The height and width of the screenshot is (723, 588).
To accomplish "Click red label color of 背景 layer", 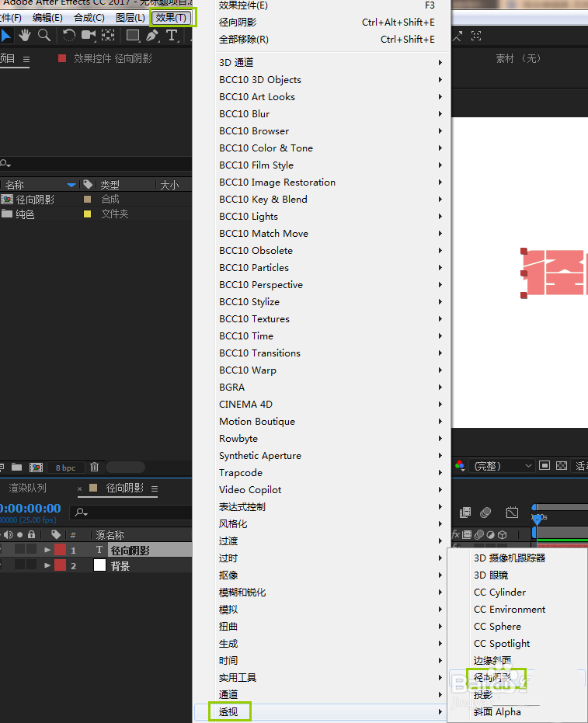I will pyautogui.click(x=60, y=565).
